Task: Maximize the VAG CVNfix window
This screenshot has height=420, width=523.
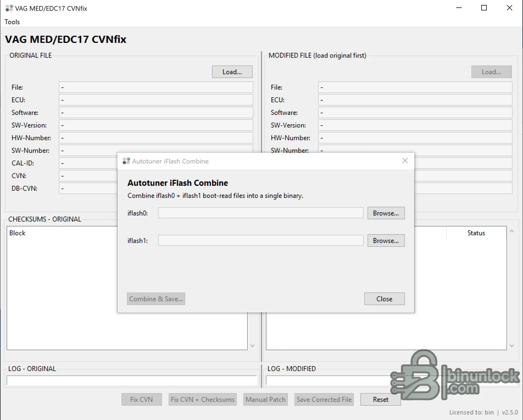Action: pyautogui.click(x=484, y=8)
